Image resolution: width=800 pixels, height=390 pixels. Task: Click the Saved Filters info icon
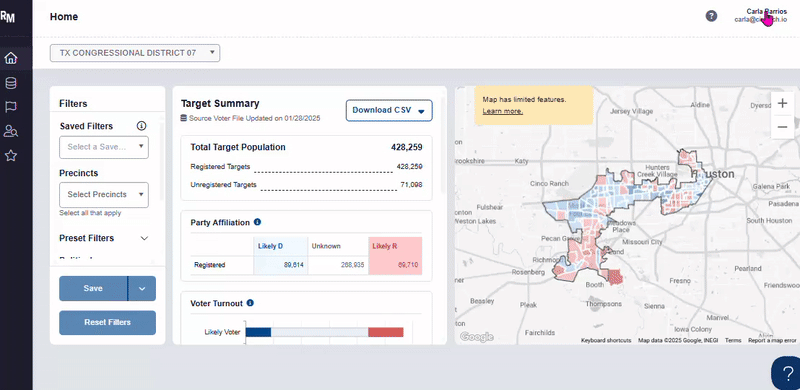click(141, 126)
